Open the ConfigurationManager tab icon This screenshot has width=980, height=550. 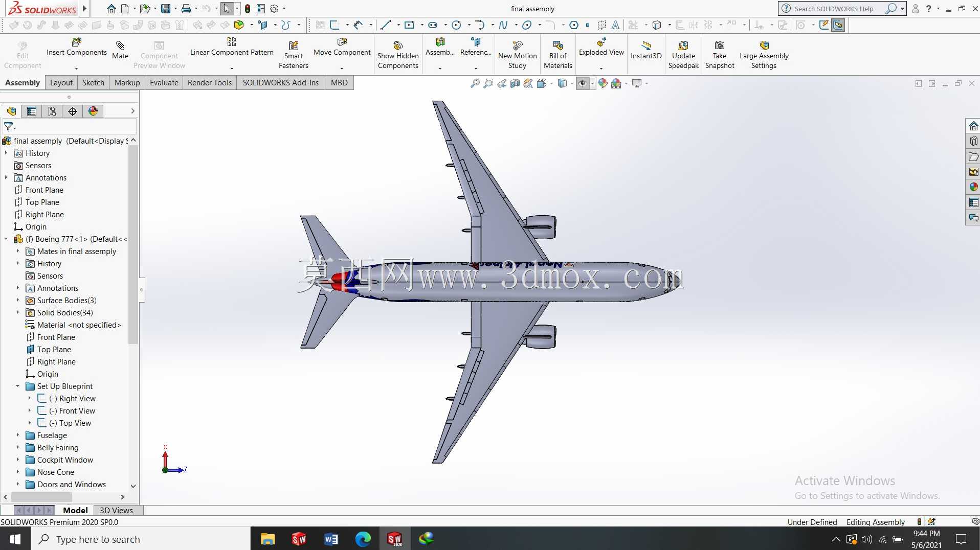(x=52, y=111)
